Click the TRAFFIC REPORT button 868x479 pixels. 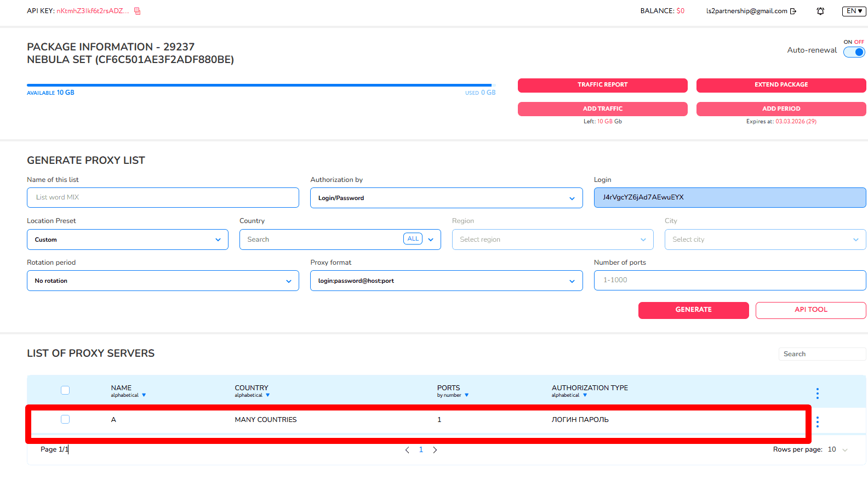click(603, 85)
